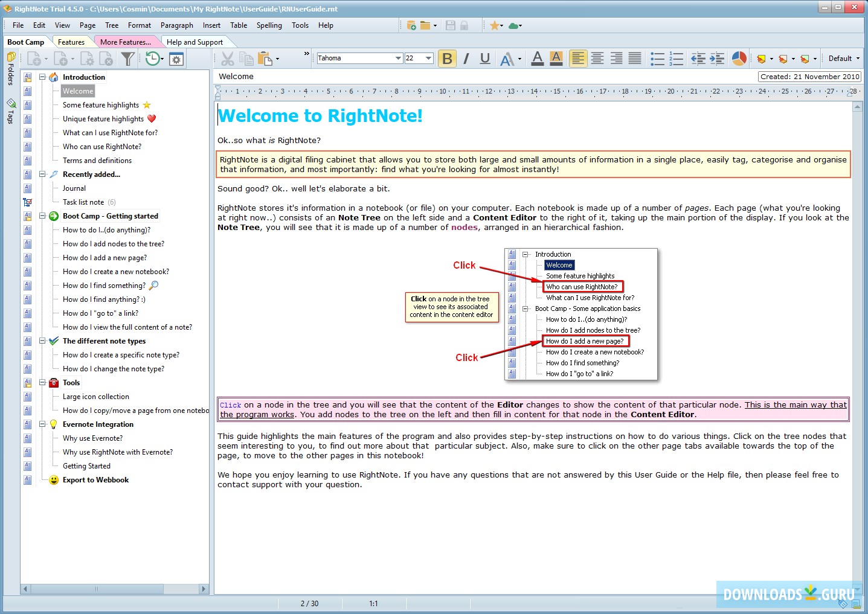Collapse the Boot Camp - Getting started node
This screenshot has height=614, width=868.
pos(43,216)
